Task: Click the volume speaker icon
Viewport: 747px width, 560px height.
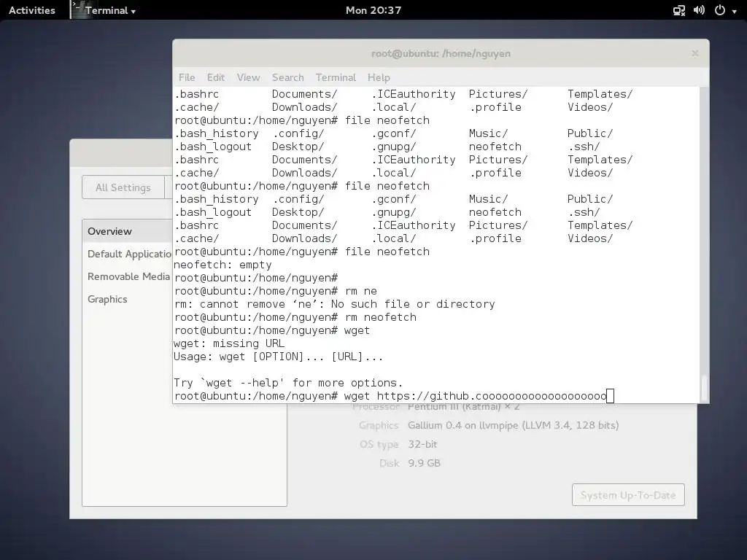Action: click(699, 10)
